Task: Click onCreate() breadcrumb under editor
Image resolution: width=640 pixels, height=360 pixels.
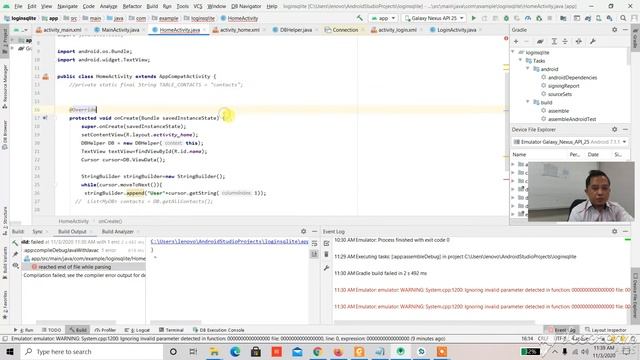Action: point(110,221)
